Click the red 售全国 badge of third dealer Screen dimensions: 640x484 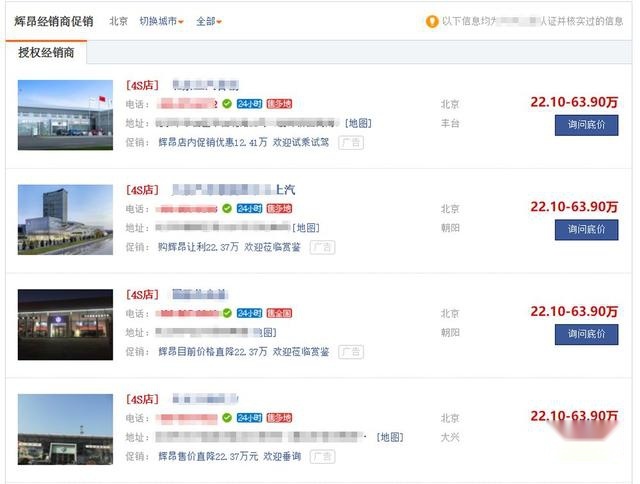tap(279, 313)
